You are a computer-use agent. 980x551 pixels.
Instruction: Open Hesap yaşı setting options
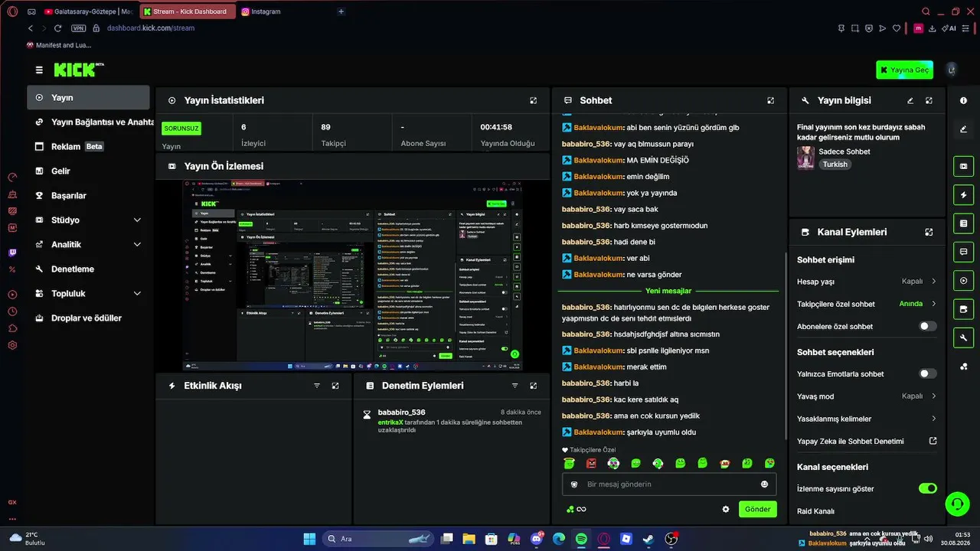coord(867,281)
